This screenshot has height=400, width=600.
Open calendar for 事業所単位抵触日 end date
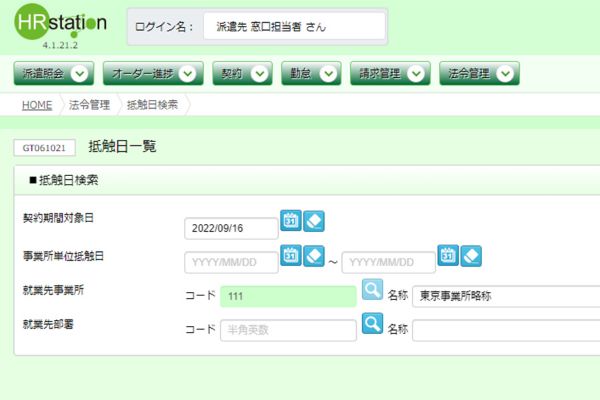(x=448, y=256)
